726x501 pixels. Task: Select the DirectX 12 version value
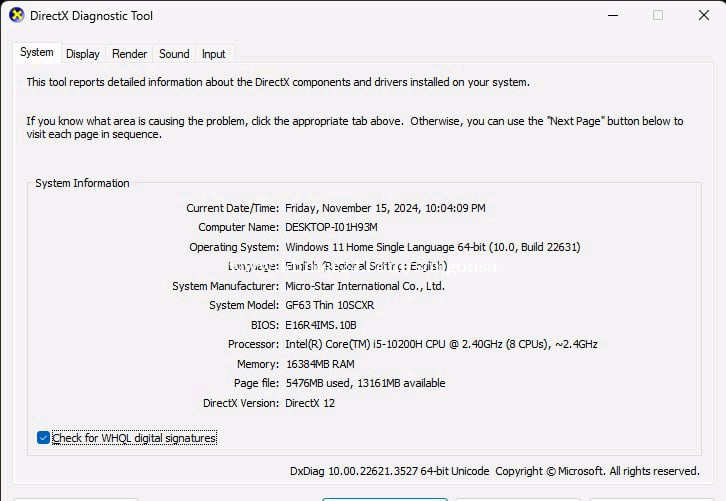coord(310,403)
